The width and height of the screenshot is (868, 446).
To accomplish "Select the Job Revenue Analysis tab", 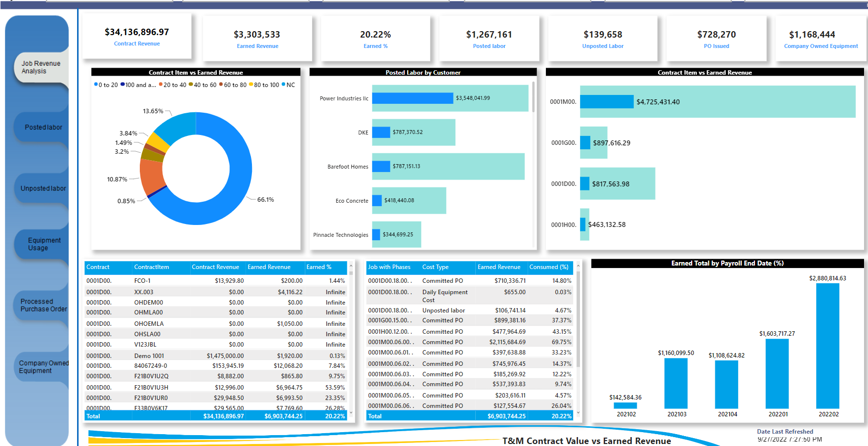I will pyautogui.click(x=41, y=67).
